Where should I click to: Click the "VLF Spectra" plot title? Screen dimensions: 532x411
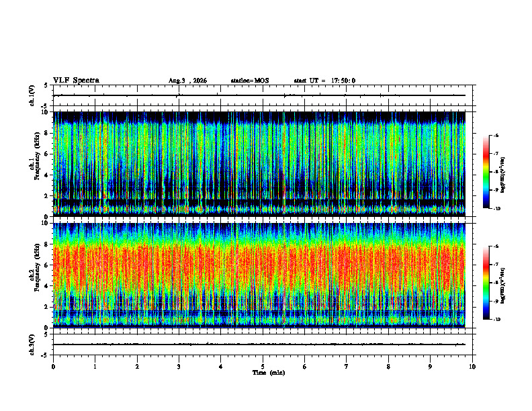pyautogui.click(x=76, y=81)
